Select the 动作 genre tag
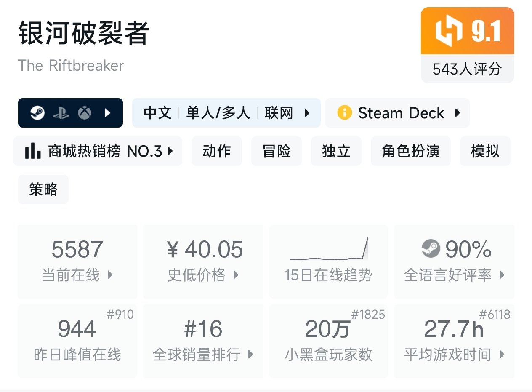 tap(216, 151)
